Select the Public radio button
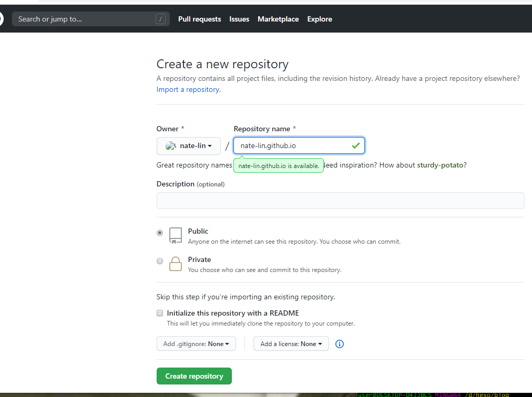Screen dimensions: 532x397 160,233
